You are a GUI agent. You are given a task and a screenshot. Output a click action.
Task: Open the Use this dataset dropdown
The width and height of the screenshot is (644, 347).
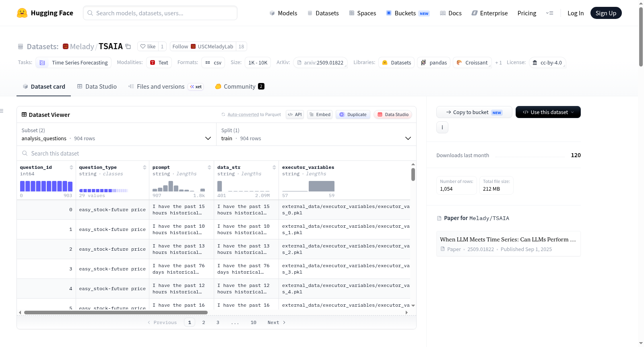click(x=548, y=112)
